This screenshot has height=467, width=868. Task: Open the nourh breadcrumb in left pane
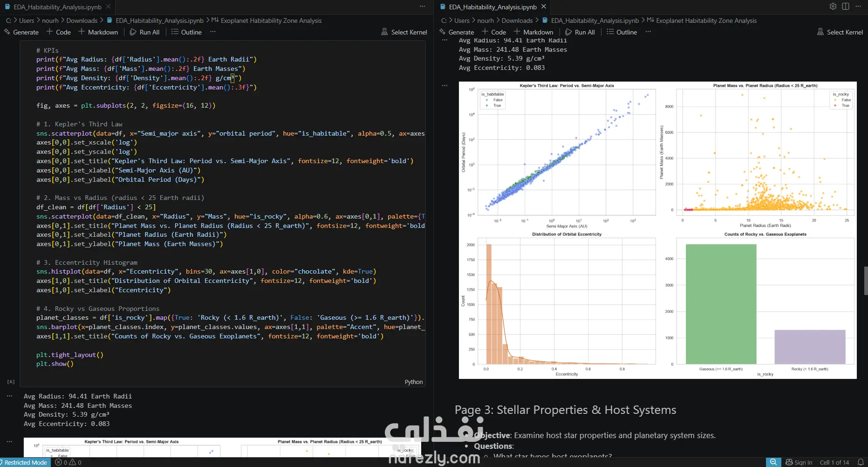click(50, 21)
